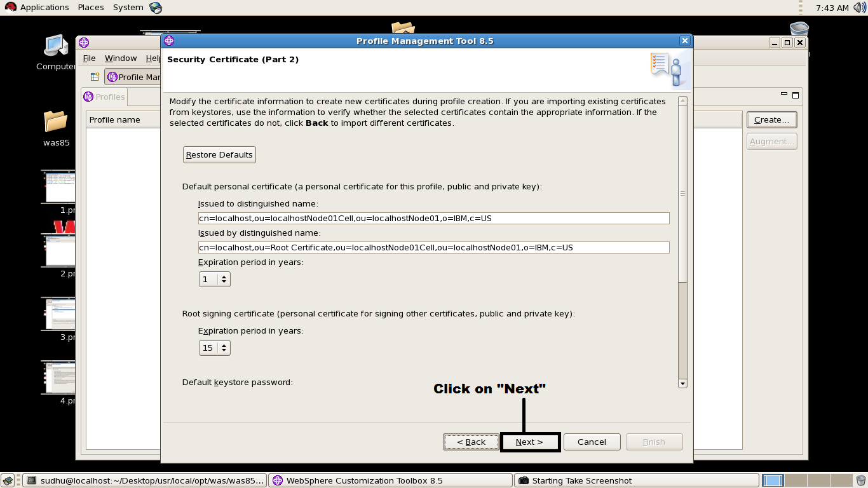This screenshot has width=868, height=488.
Task: Minimize the Profiles view with its panel icon
Action: tap(785, 94)
